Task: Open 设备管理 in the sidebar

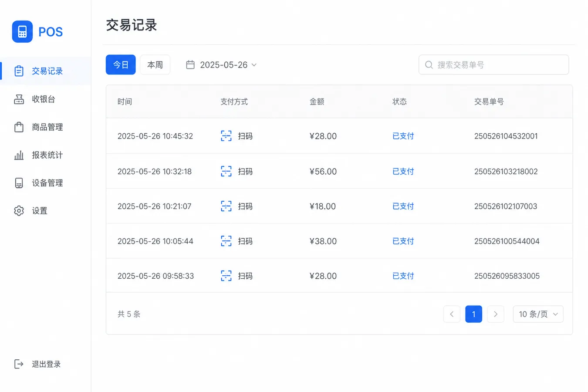Action: [x=45, y=183]
